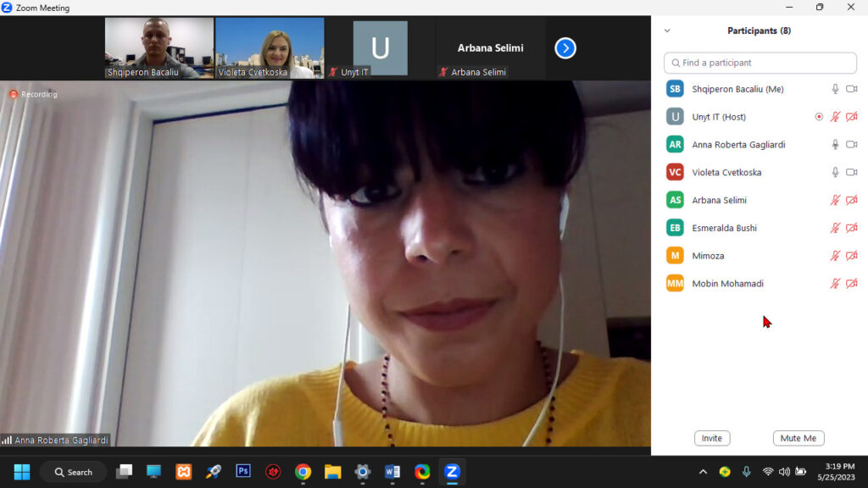Screen dimensions: 868x488
Task: Select Unyt IT video thumbnail
Action: (381, 48)
